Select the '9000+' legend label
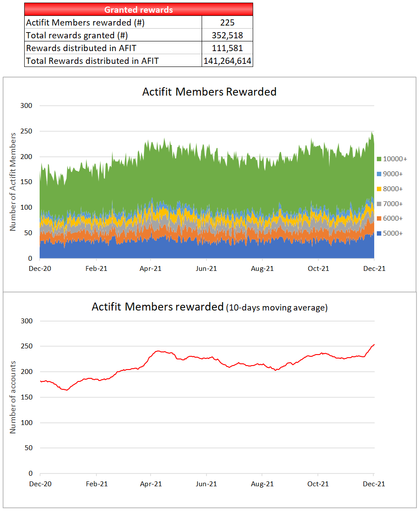 tap(393, 174)
